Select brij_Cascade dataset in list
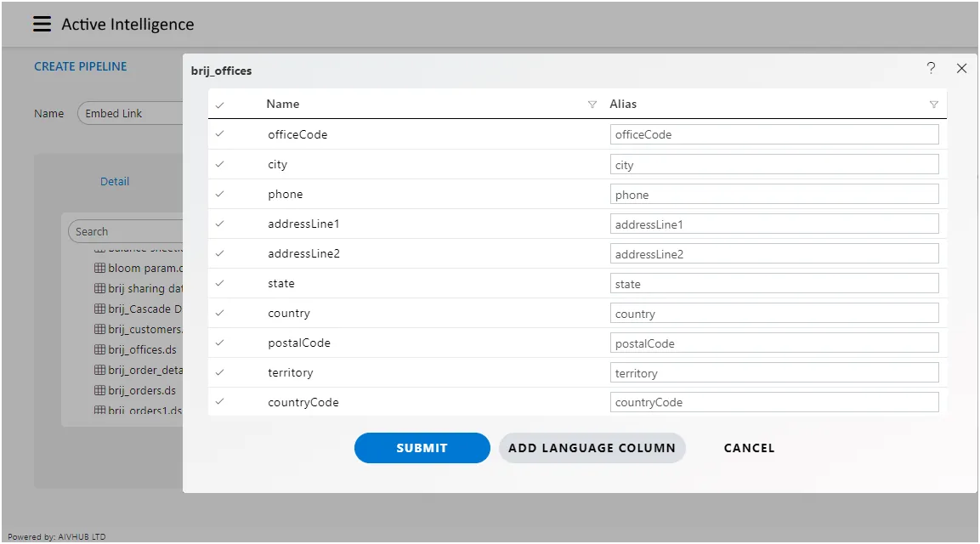 pos(145,309)
